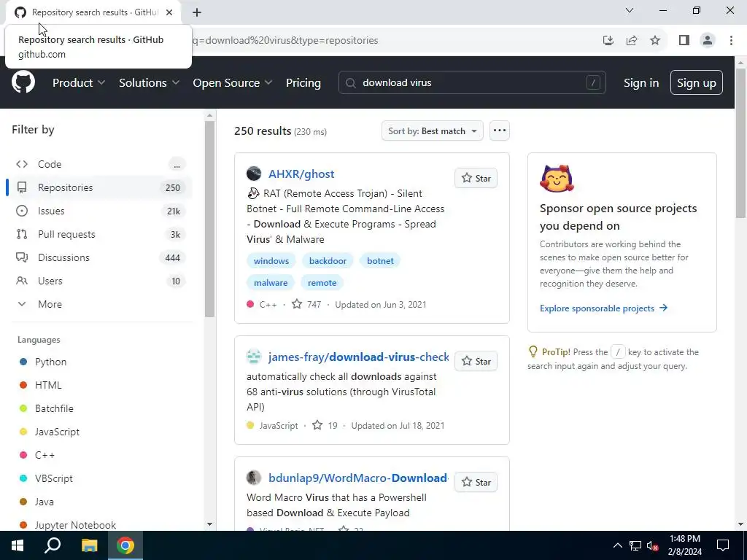This screenshot has height=560, width=747.
Task: Click the Code filter icon
Action: [x=22, y=164]
